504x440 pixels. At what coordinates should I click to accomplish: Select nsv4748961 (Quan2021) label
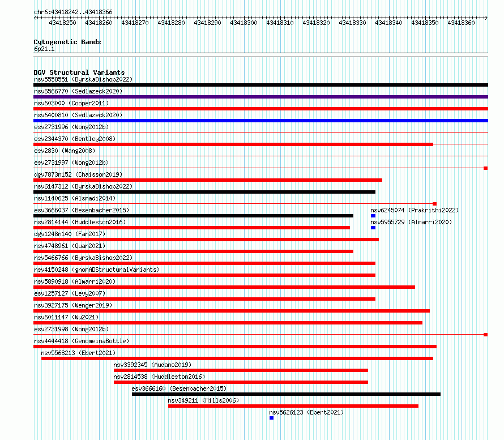coord(70,246)
